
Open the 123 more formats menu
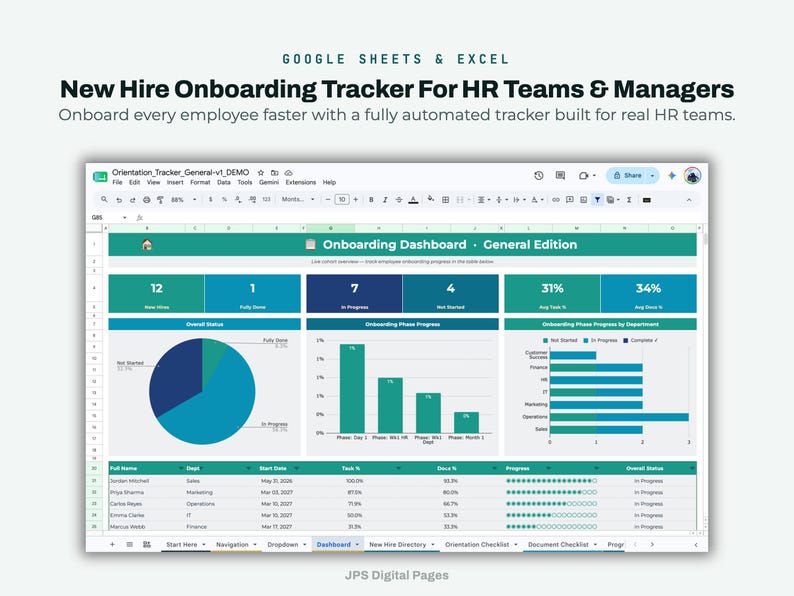click(266, 200)
